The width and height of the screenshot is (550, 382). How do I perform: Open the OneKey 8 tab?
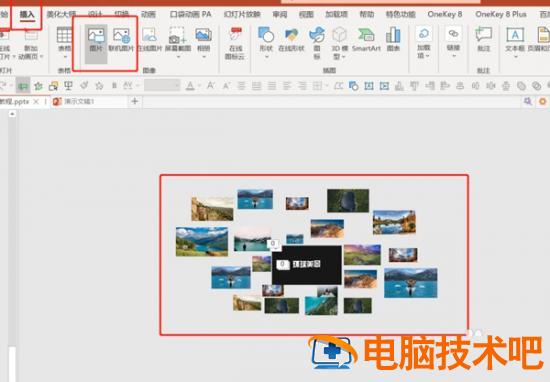[x=444, y=14]
